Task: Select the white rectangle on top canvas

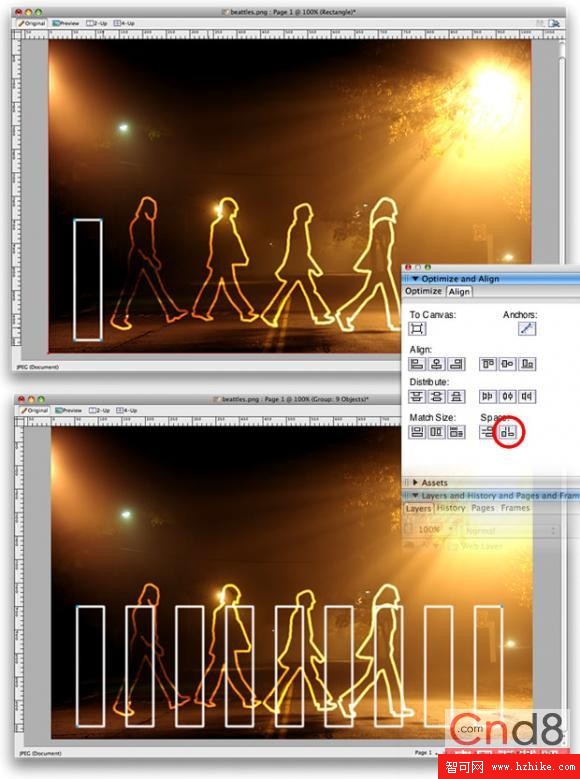Action: click(x=88, y=280)
